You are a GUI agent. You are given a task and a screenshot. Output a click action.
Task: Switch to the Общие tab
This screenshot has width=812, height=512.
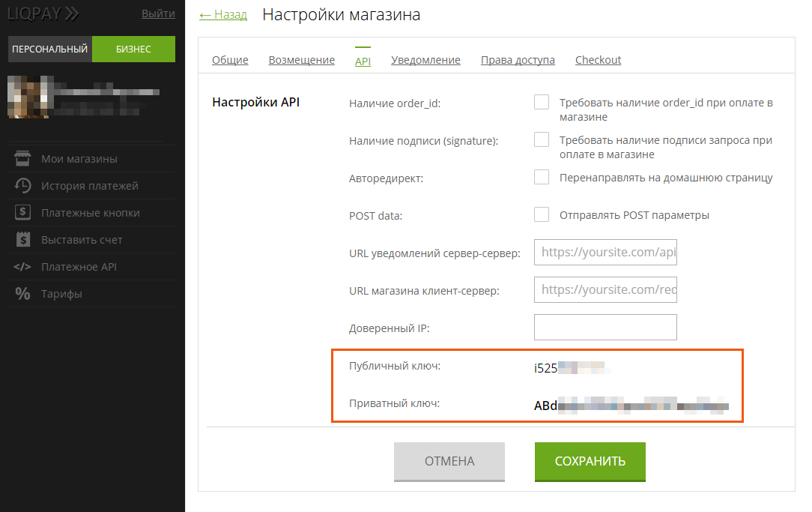point(230,60)
